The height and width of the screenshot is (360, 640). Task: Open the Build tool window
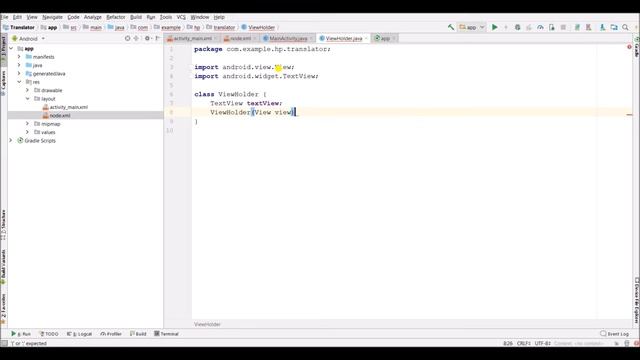pos(138,334)
